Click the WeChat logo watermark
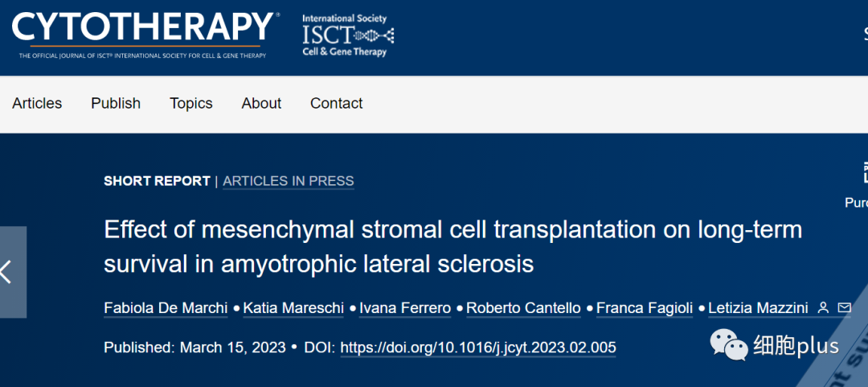Viewport: 868px width, 387px height. click(x=728, y=345)
